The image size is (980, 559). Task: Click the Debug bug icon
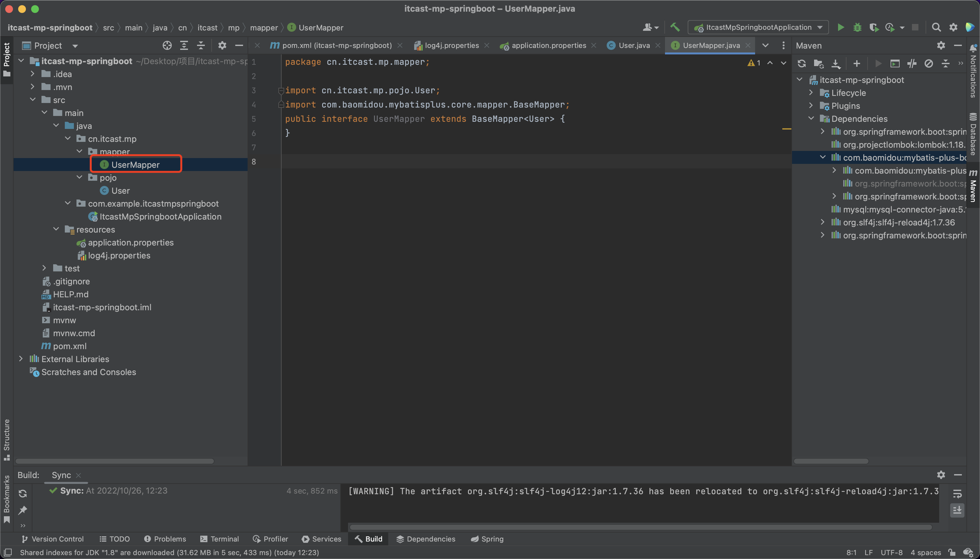point(857,27)
